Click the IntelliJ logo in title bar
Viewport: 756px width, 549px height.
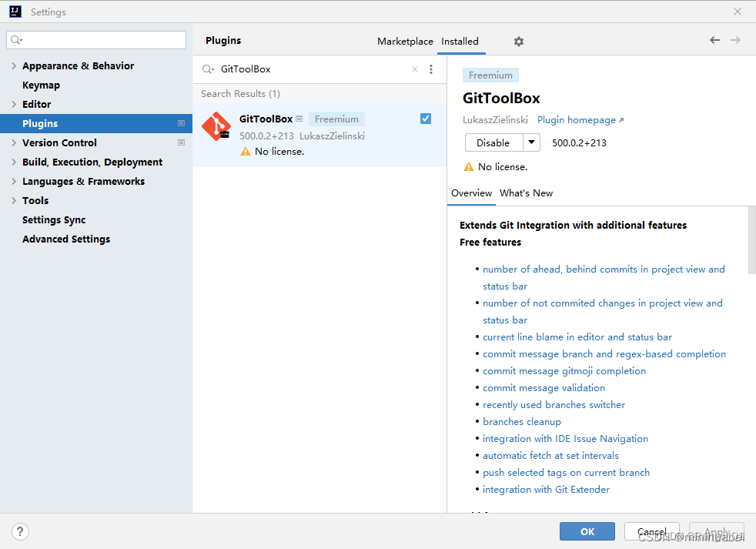coord(15,12)
